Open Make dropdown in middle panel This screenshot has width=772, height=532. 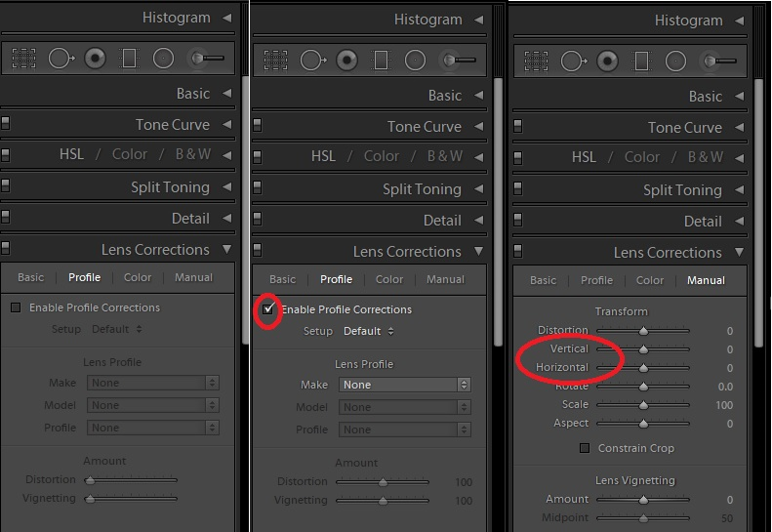[405, 385]
